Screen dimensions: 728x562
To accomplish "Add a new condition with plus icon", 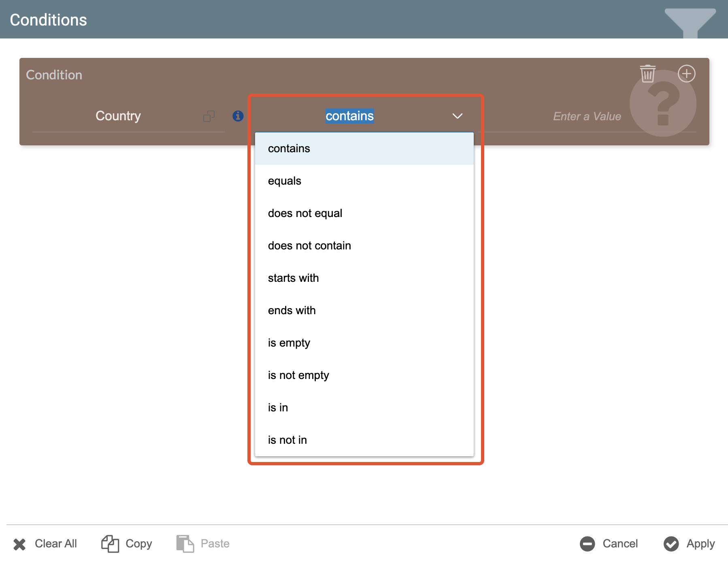I will pos(686,74).
